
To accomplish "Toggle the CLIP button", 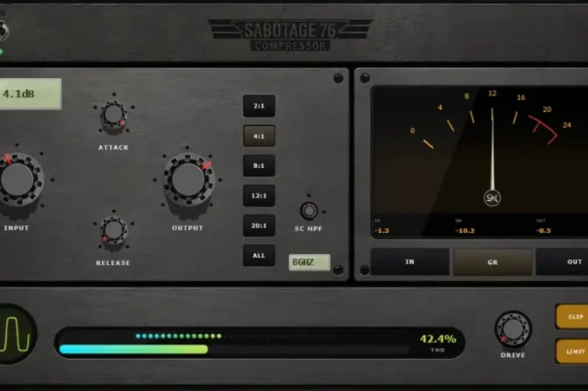I will (572, 317).
